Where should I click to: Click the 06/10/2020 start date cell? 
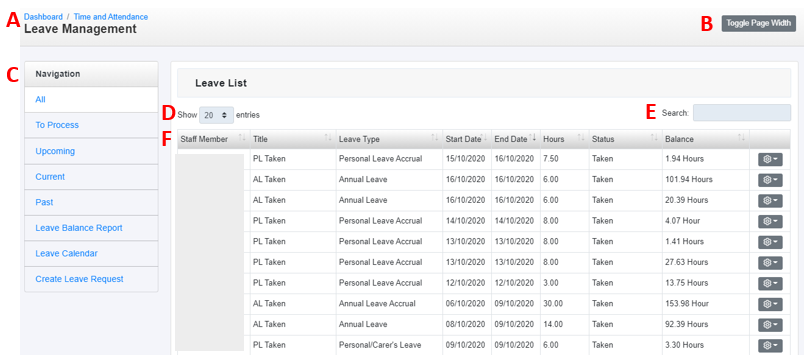467,304
